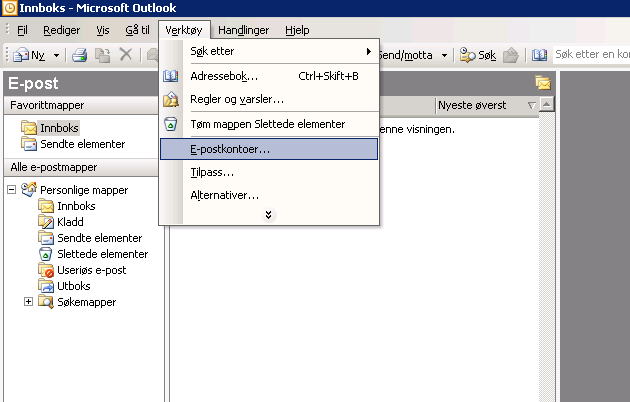Open the Vis menu
This screenshot has height=402, width=630.
pos(103,30)
